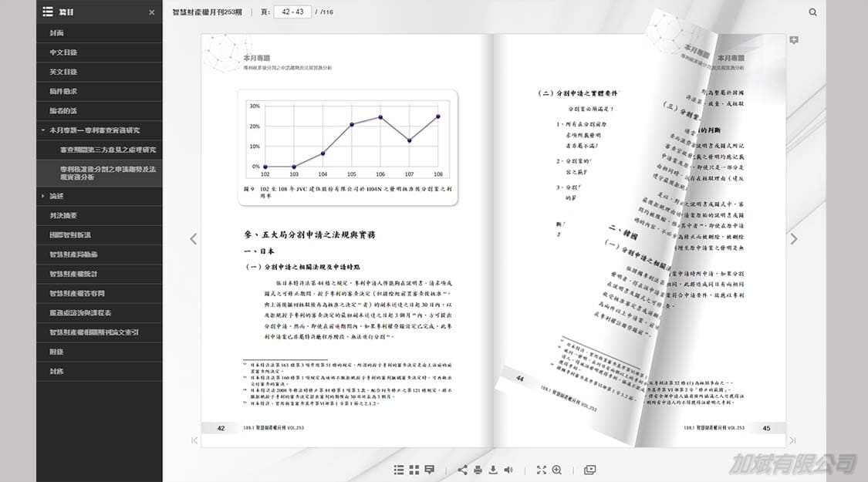The height and width of the screenshot is (482, 868).
Task: Expand the 論述 section arrow
Action: (43, 196)
